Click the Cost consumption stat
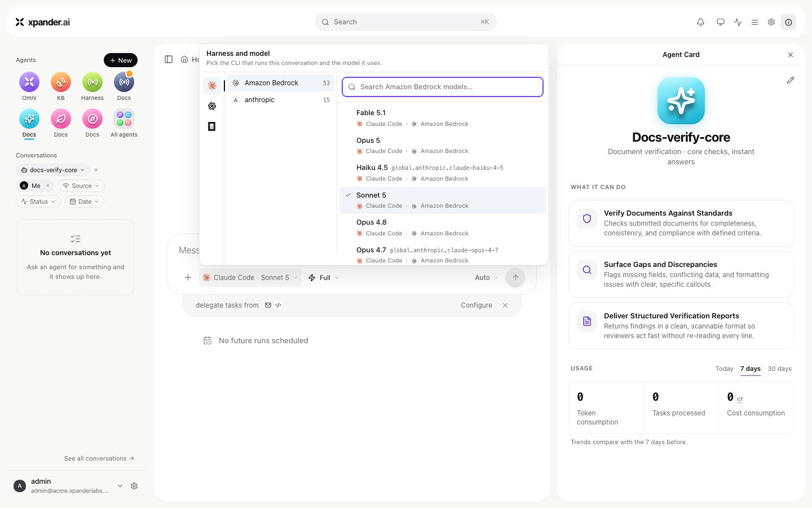 point(756,408)
